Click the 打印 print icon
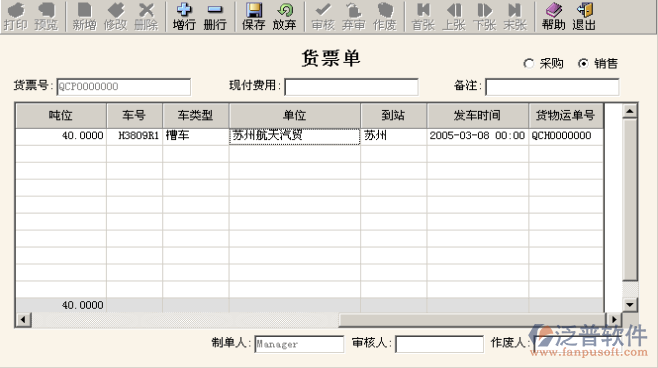 [16, 10]
